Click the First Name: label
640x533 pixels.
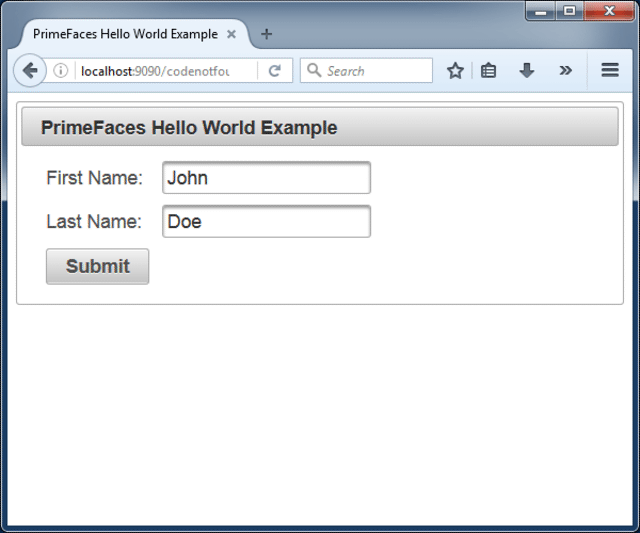95,178
